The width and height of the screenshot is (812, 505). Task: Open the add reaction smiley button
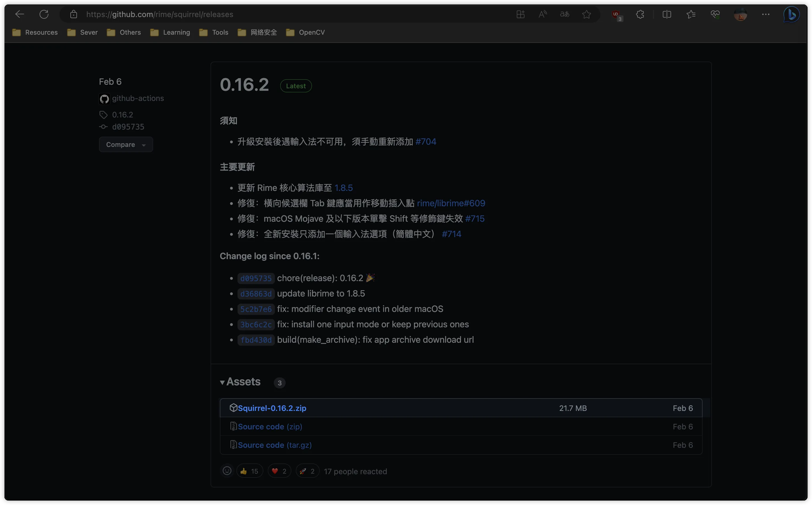[227, 471]
